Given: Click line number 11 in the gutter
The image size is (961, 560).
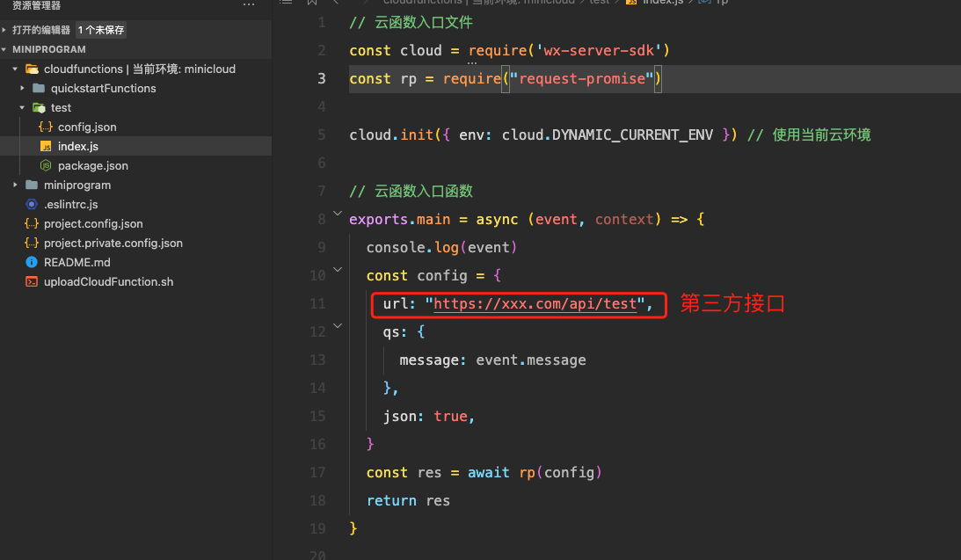Looking at the screenshot, I should pyautogui.click(x=317, y=304).
